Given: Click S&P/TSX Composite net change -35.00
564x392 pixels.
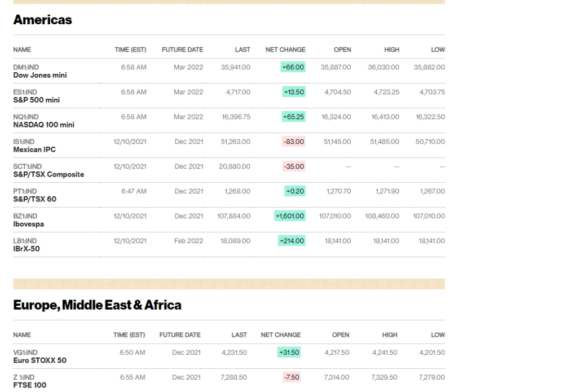Looking at the screenshot, I should pyautogui.click(x=293, y=166).
